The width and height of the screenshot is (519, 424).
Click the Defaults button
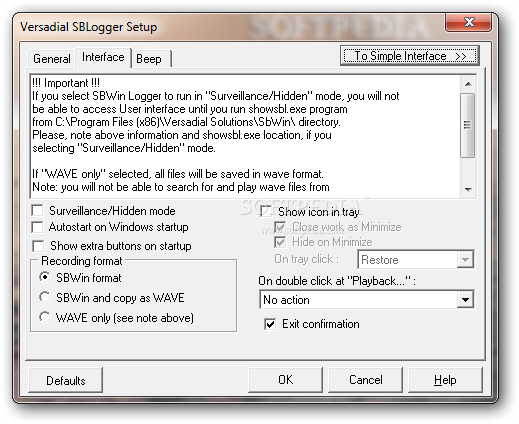tap(66, 380)
